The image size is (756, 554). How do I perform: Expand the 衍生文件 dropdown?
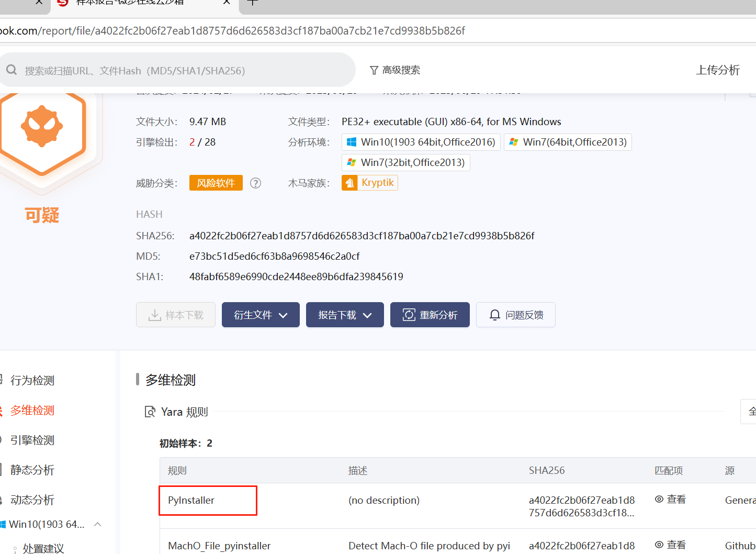pos(261,315)
